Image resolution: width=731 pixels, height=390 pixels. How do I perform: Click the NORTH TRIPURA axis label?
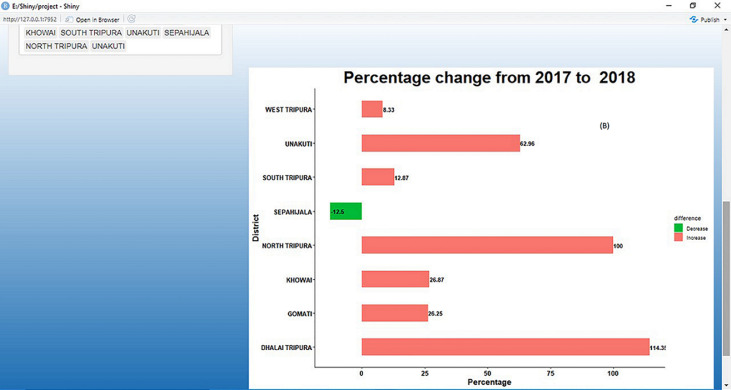point(286,246)
